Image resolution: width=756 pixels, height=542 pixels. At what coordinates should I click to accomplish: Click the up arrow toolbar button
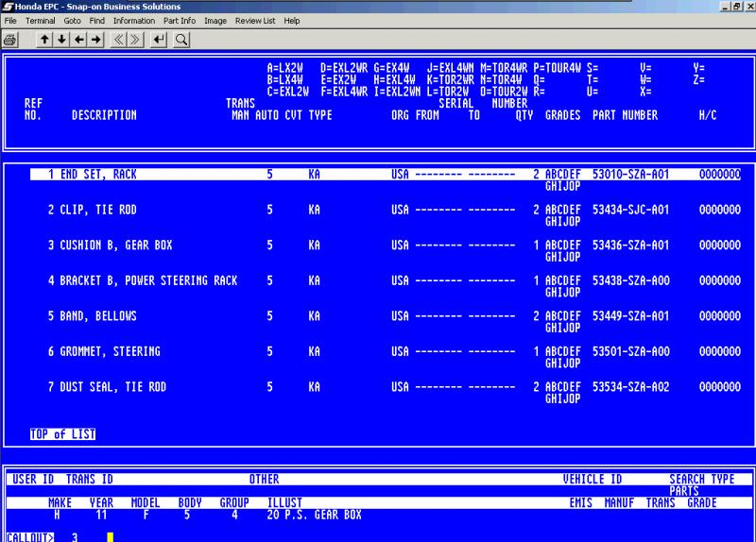tap(44, 40)
